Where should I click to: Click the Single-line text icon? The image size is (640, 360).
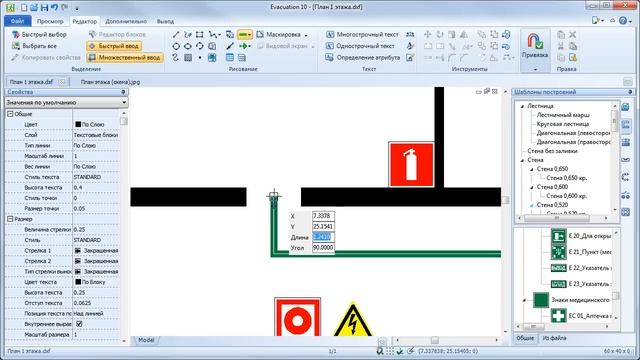click(330, 46)
